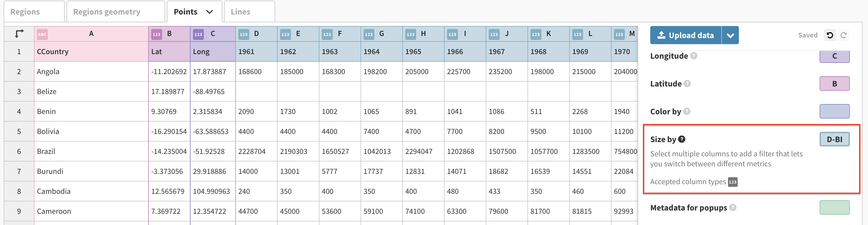Click the help icon beside Longitude

pos(694,56)
